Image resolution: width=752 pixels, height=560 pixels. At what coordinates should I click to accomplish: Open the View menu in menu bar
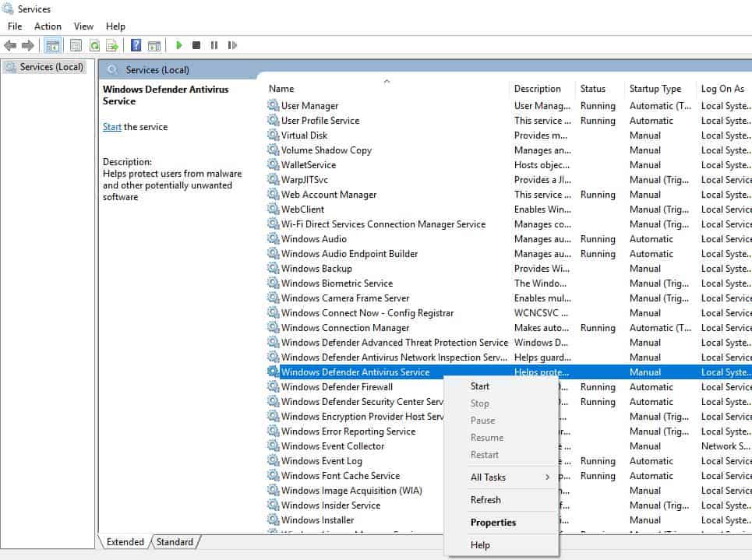83,26
